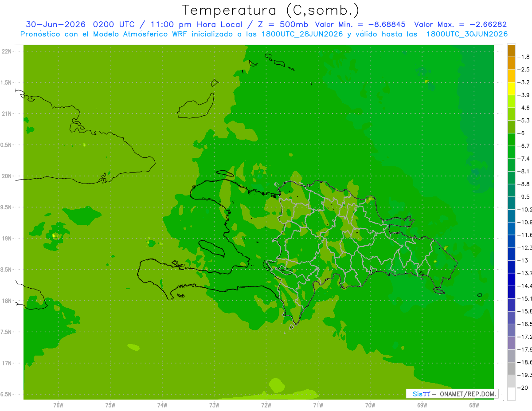
Task: Select the "-8.1" colorbar label
Action: click(524, 172)
